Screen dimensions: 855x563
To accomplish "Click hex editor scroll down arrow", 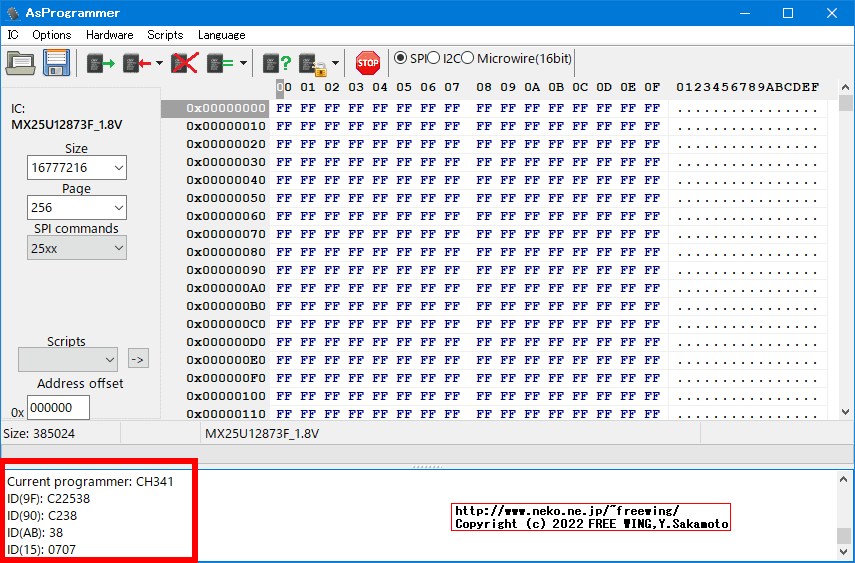I will [x=846, y=412].
